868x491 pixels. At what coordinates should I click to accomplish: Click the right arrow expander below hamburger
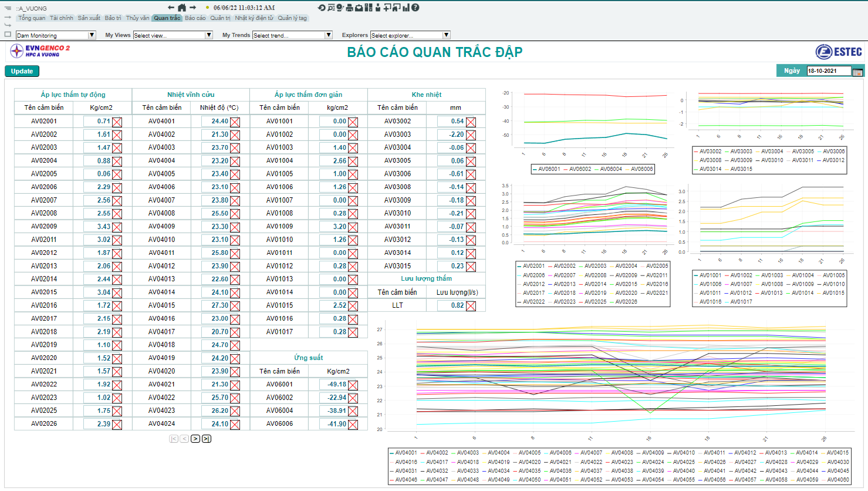pos(8,18)
